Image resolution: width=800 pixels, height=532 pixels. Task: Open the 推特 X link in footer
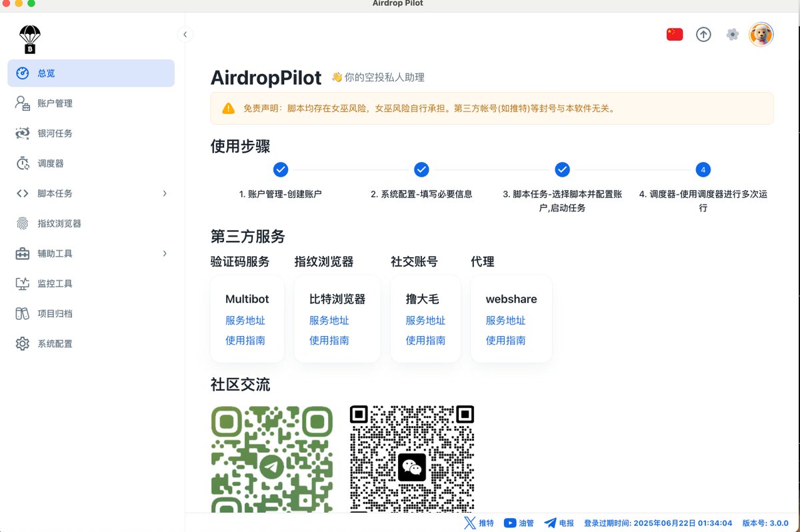479,523
